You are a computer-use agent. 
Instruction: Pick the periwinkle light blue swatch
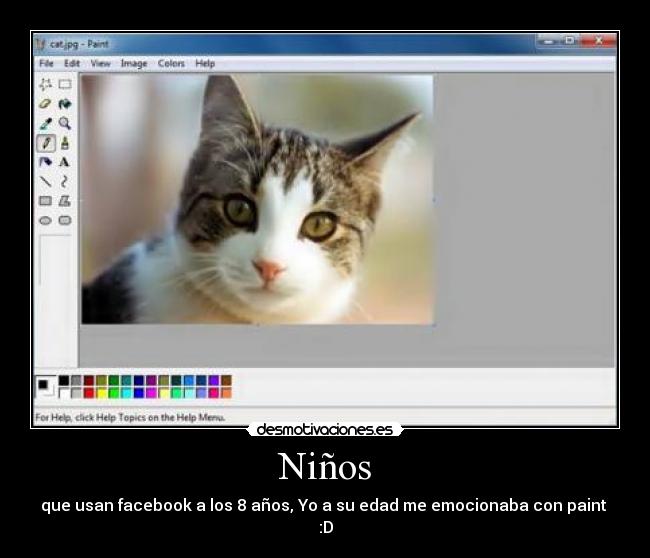pos(201,393)
